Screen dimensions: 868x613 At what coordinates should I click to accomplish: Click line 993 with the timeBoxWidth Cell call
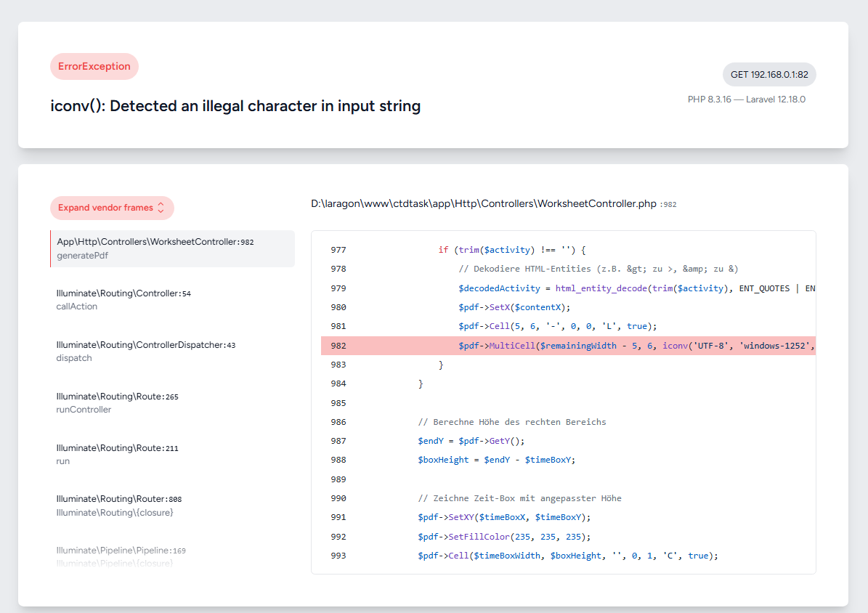point(567,556)
